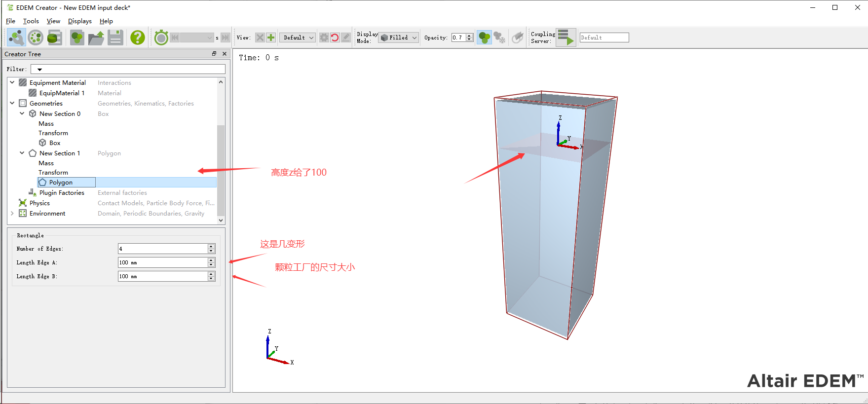The height and width of the screenshot is (404, 868).
Task: Toggle particle display green spheres icon
Action: [x=484, y=37]
